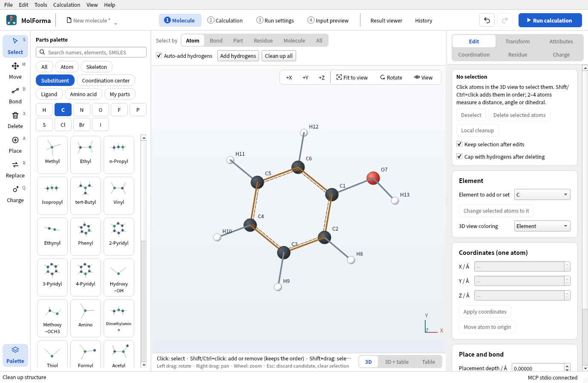Click the Rotate view button
This screenshot has height=383, width=588.
(x=391, y=77)
